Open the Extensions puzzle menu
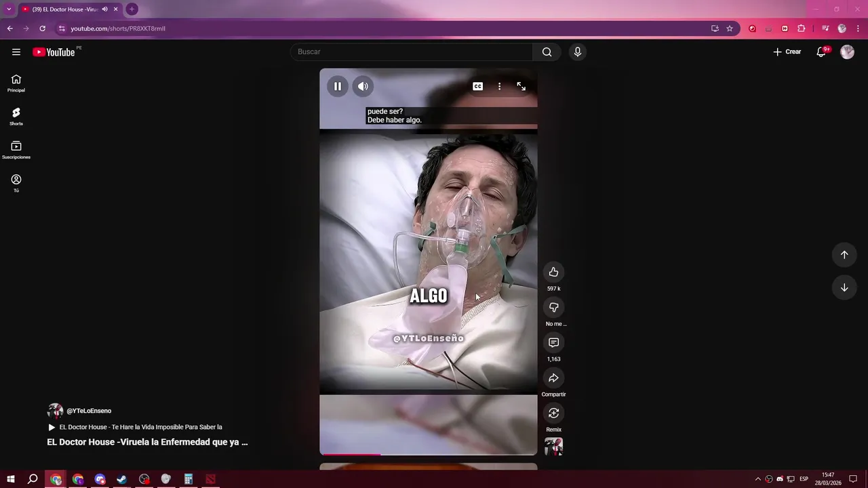 (x=802, y=28)
